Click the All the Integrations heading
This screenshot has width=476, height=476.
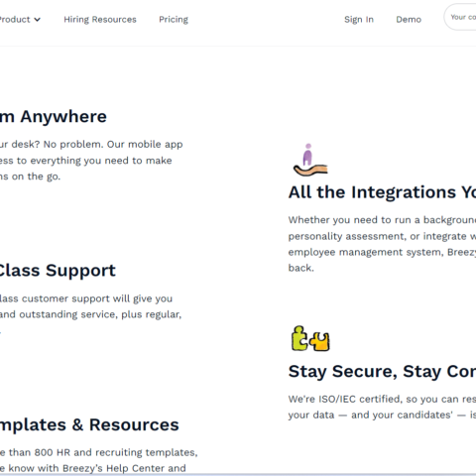click(x=382, y=192)
